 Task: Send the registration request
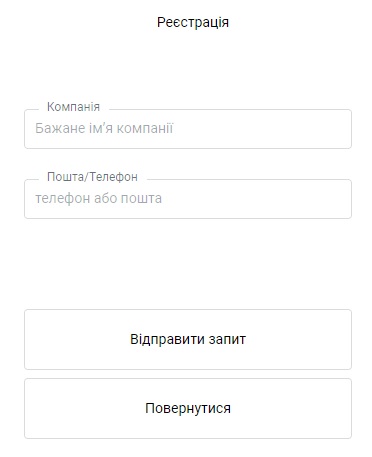188,339
